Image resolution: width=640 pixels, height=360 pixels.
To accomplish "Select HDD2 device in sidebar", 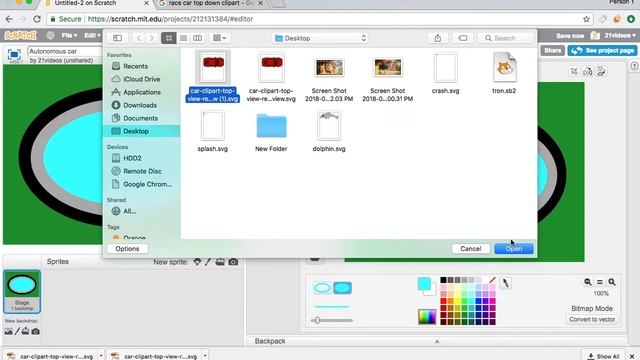I will pyautogui.click(x=132, y=158).
